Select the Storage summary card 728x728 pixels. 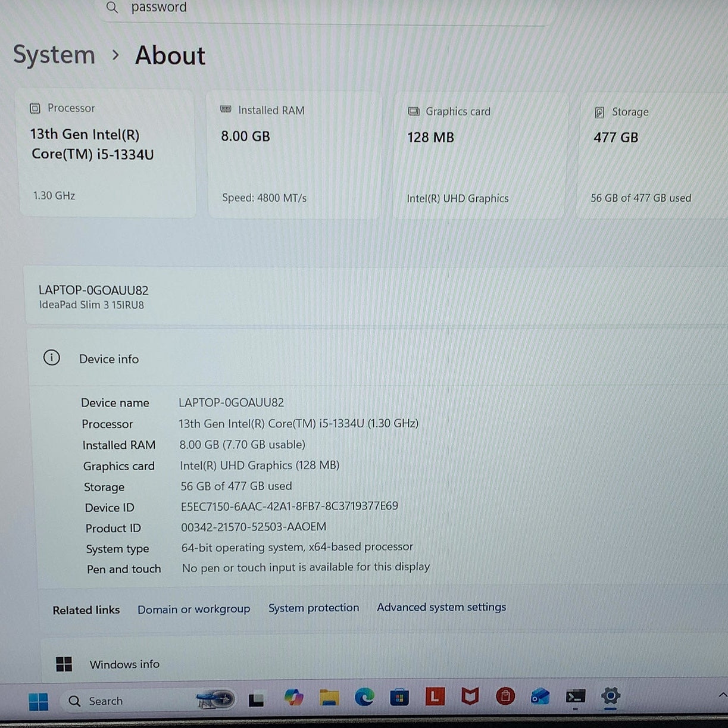pyautogui.click(x=652, y=157)
